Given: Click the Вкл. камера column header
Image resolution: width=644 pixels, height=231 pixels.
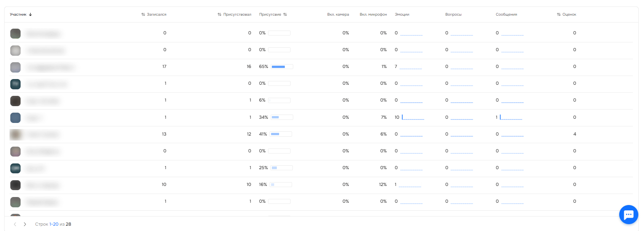Looking at the screenshot, I should 338,15.
